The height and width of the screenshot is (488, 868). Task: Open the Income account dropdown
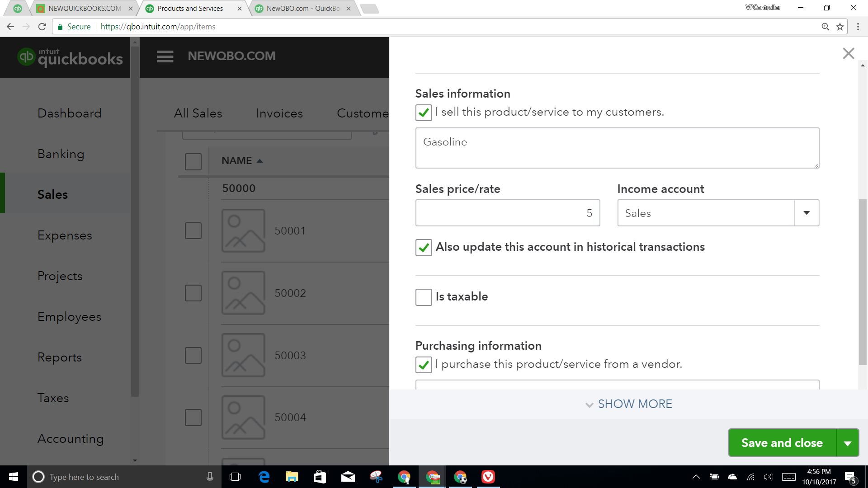806,213
